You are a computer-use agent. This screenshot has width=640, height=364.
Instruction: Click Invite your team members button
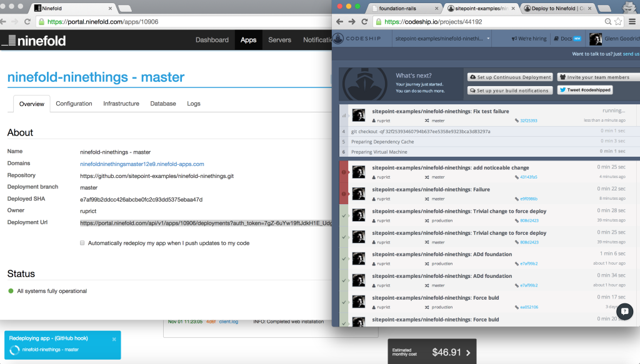point(599,77)
